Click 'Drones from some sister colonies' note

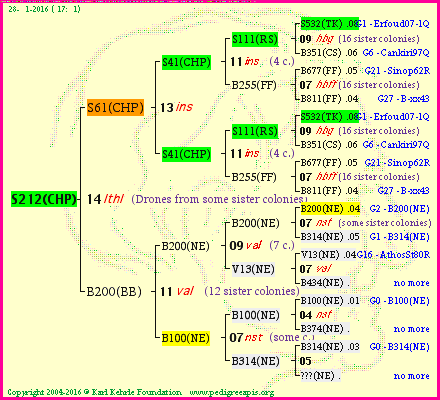(x=219, y=199)
